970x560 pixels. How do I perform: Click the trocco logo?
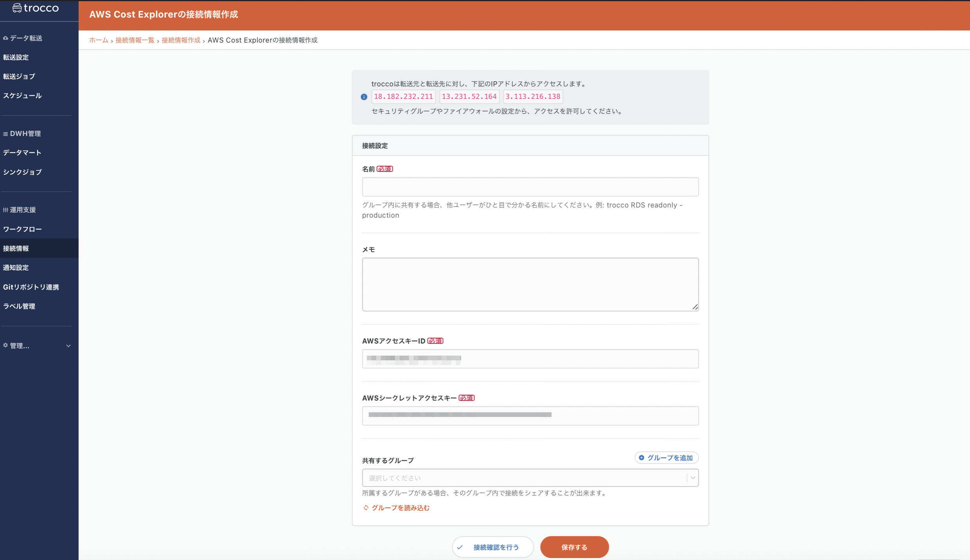(36, 8)
